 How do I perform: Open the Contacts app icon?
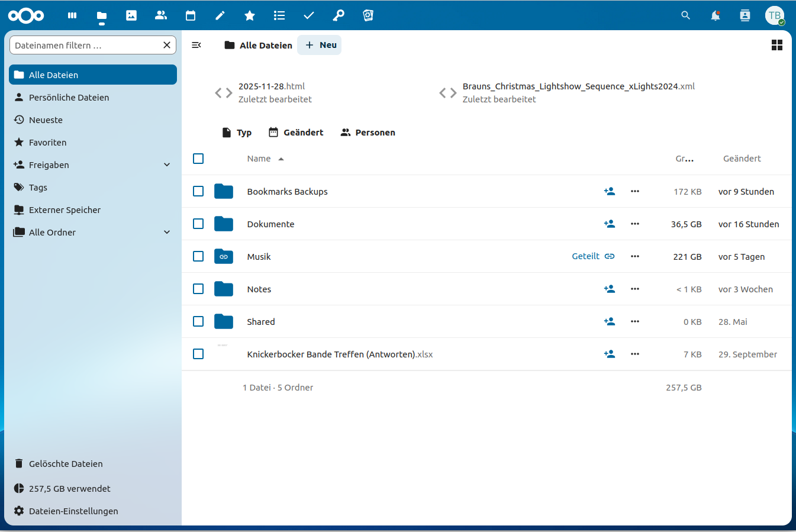click(x=161, y=15)
